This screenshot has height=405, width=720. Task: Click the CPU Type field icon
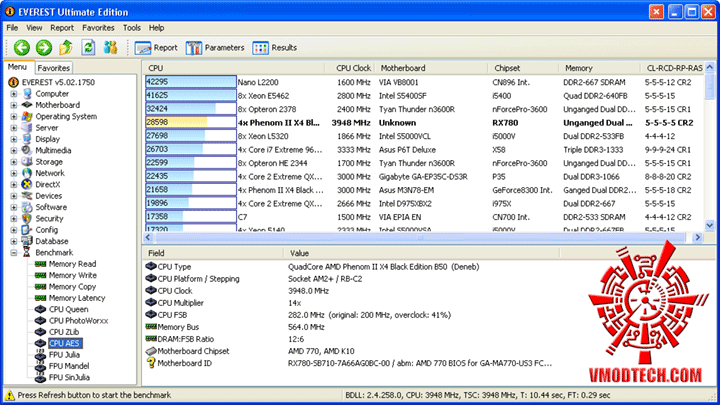coord(151,266)
